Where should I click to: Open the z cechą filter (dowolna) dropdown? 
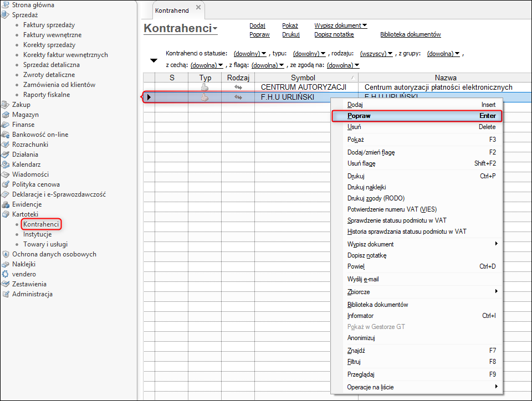[207, 65]
